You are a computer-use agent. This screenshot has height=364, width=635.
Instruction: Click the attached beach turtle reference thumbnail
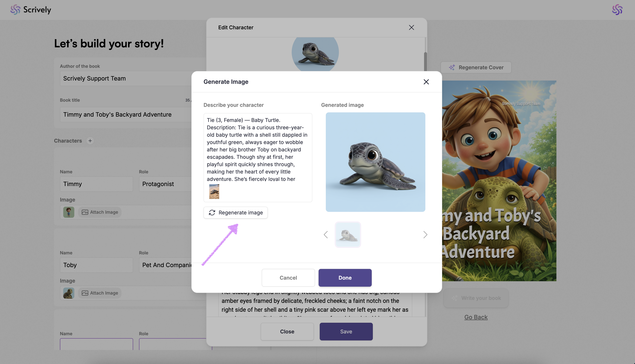pos(214,192)
